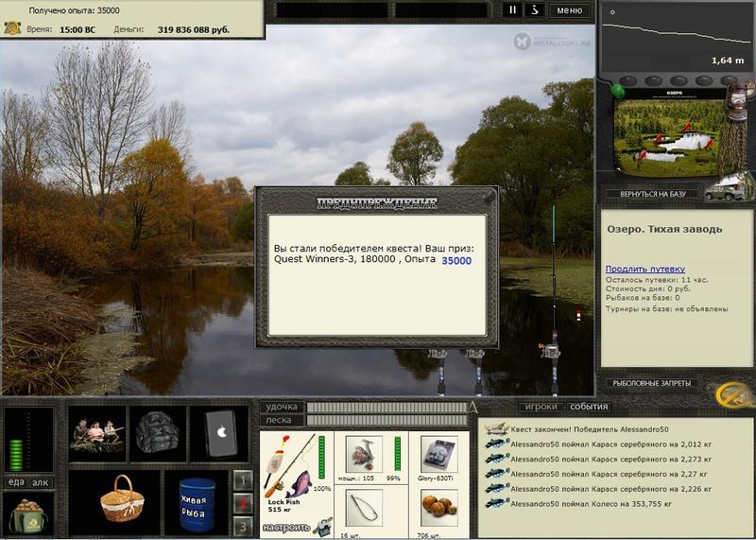Click the green ball marker above the map
The height and width of the screenshot is (540, 756).
point(618,91)
